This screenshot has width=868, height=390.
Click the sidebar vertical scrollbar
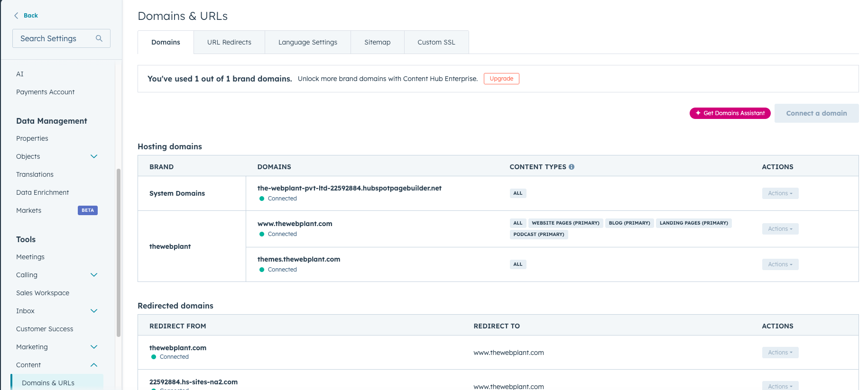(119, 251)
